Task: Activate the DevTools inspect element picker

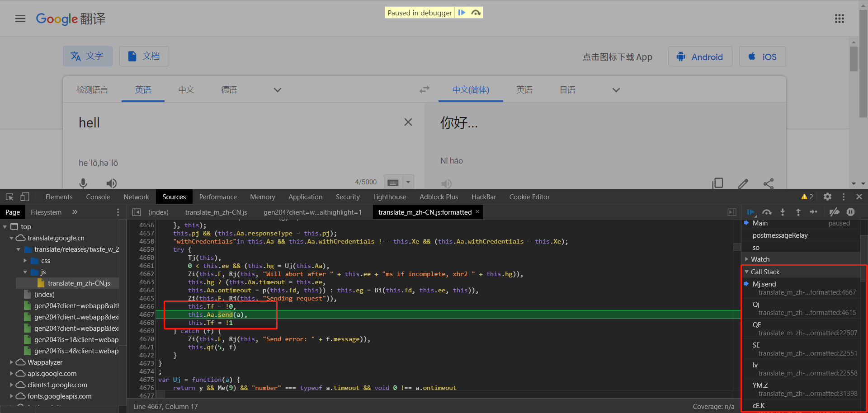Action: coord(9,197)
